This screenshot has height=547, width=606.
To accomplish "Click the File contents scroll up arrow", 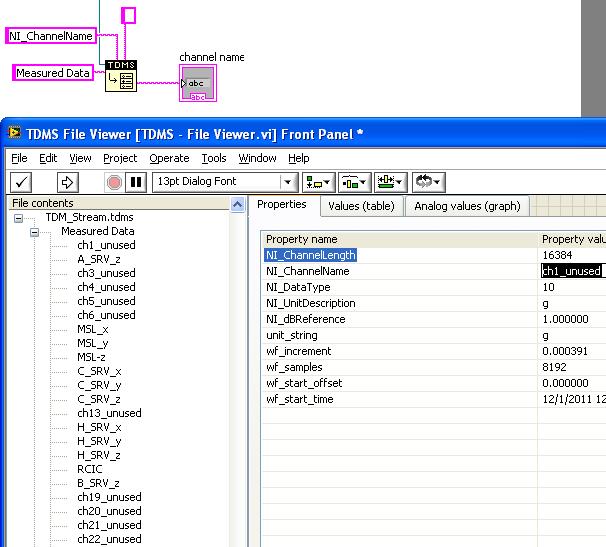I will tap(237, 204).
